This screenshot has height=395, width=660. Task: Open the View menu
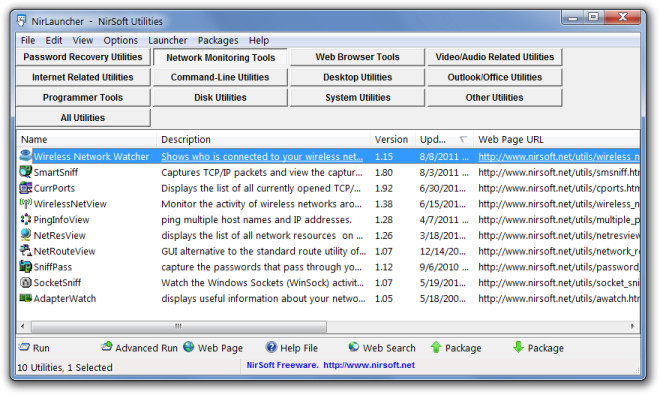point(82,40)
